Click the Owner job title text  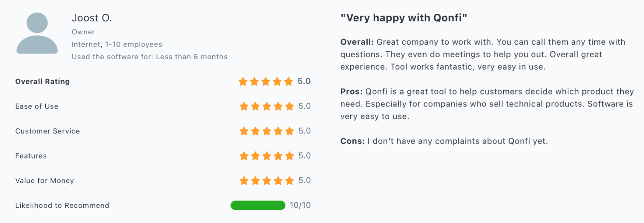(83, 32)
